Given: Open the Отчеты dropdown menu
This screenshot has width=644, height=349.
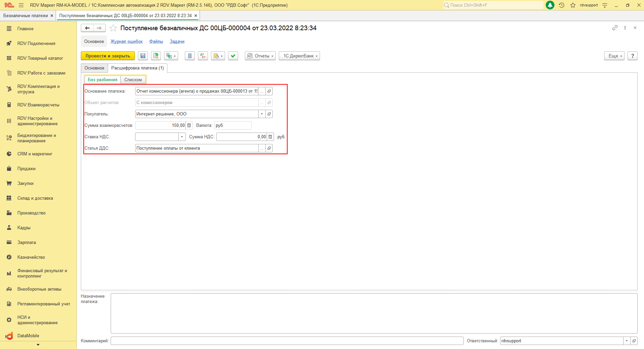Looking at the screenshot, I should (x=260, y=56).
